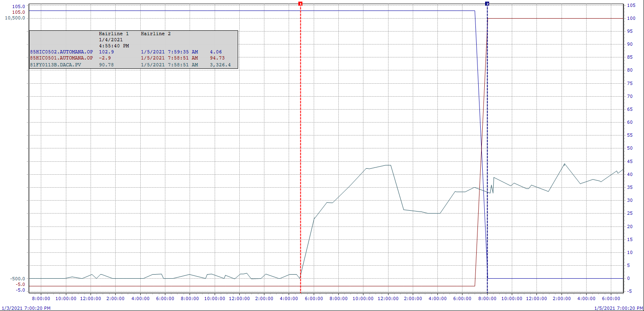Click the 102.9 hairline value

click(x=106, y=52)
